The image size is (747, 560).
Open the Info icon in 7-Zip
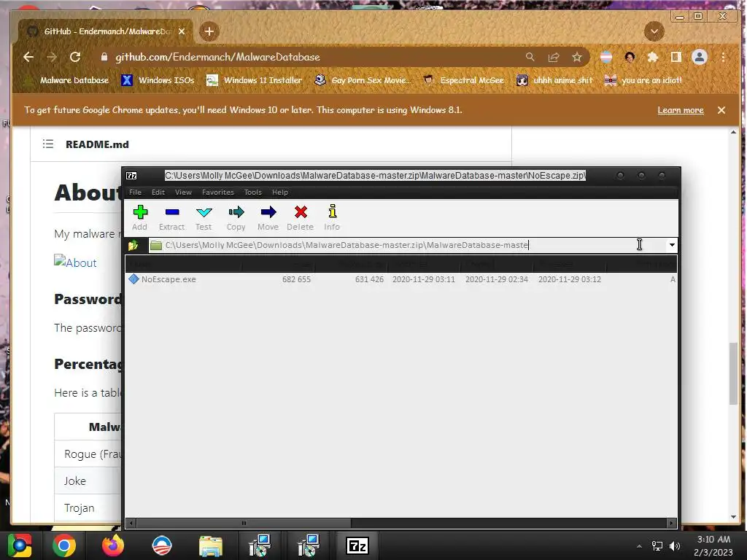coord(333,211)
